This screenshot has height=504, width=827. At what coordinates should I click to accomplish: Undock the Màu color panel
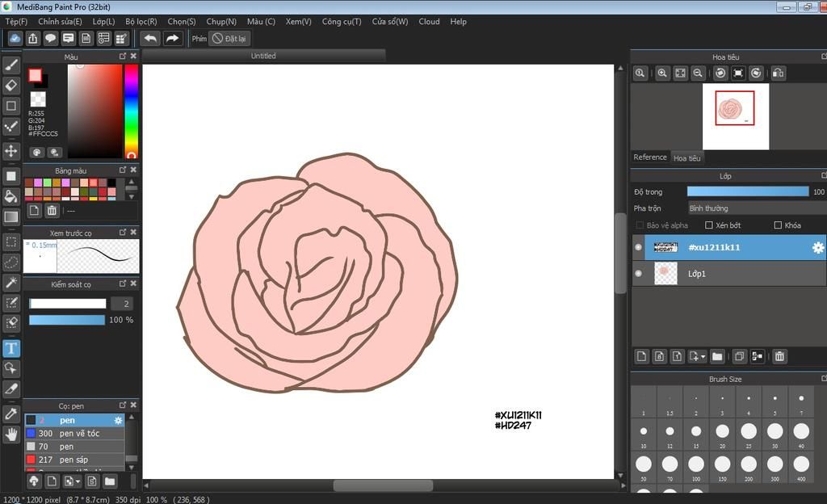pyautogui.click(x=123, y=56)
